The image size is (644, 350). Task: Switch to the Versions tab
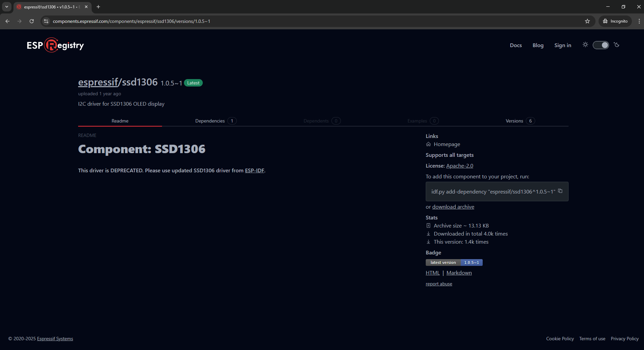click(520, 121)
